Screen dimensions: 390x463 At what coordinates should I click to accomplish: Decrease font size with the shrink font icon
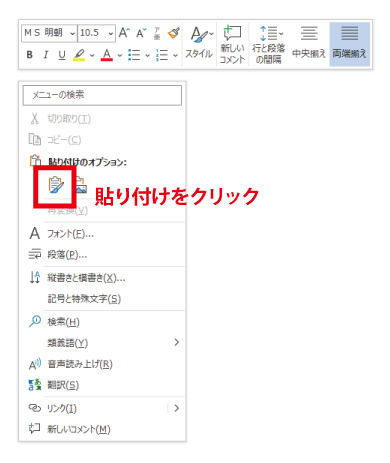[141, 33]
